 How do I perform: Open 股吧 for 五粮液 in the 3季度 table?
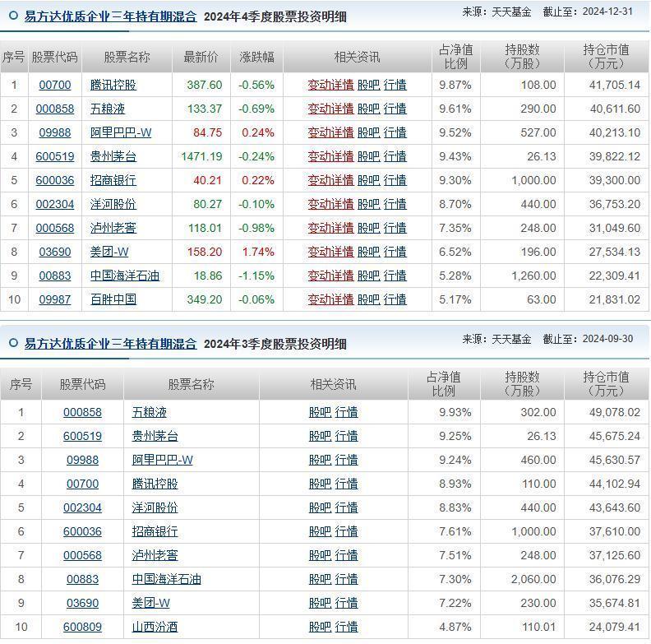[x=320, y=412]
